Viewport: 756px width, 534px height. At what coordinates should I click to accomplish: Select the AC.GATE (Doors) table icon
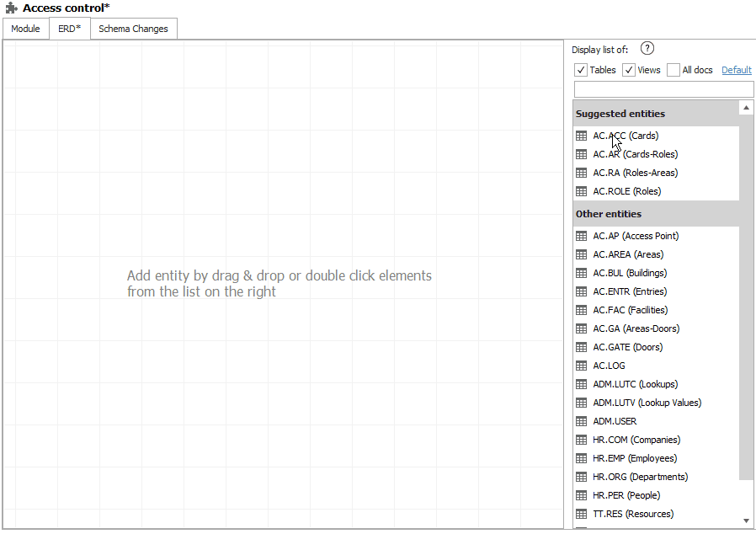(581, 346)
